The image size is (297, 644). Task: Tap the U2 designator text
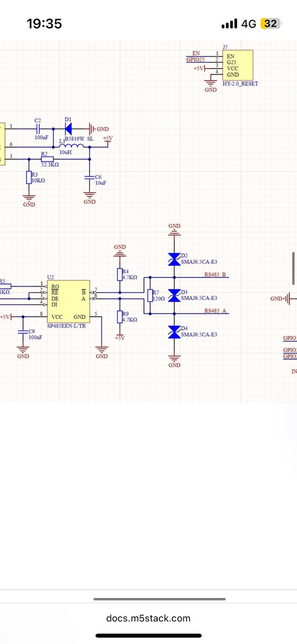(x=50, y=277)
